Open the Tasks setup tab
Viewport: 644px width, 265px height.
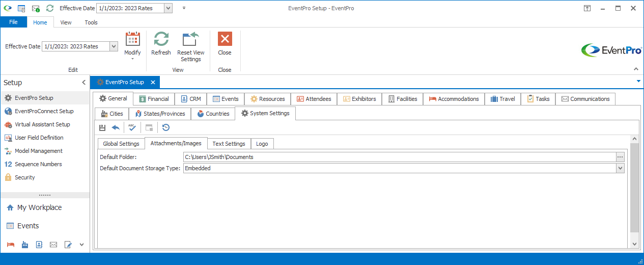point(538,99)
